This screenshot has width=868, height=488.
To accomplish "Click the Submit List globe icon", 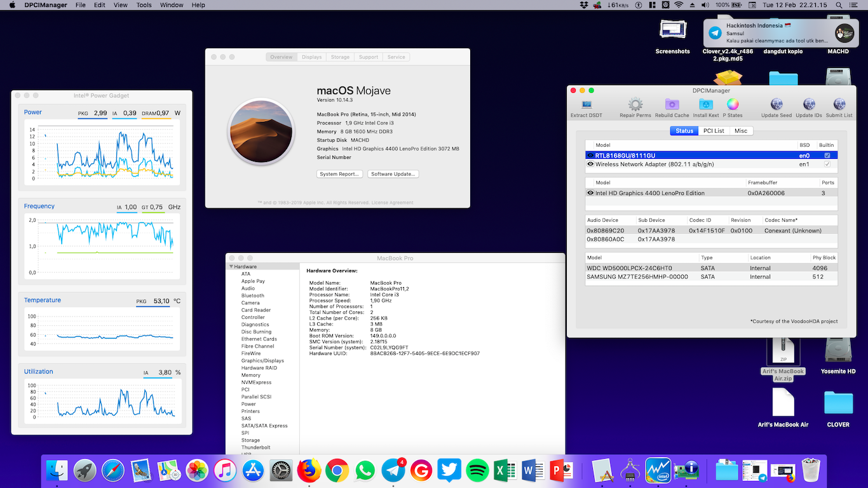I will tap(839, 105).
